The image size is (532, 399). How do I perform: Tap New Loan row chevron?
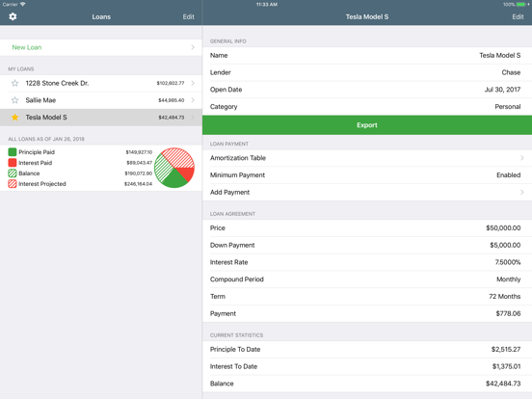tap(193, 47)
